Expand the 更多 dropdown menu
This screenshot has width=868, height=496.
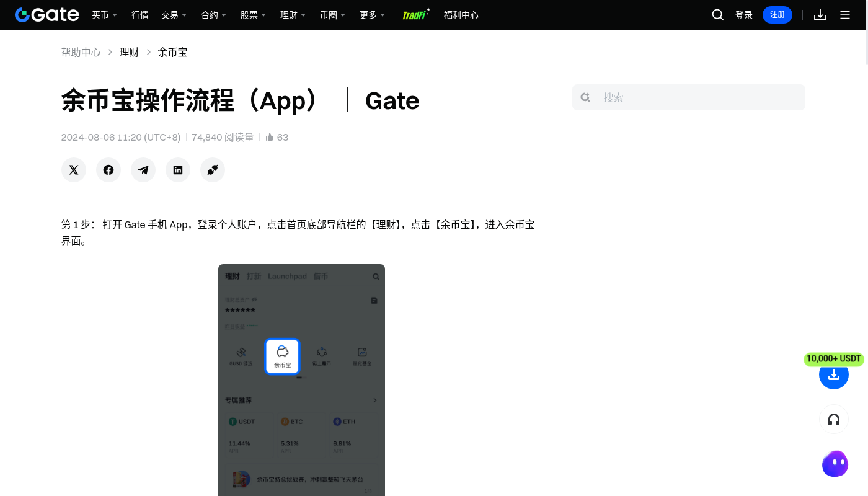pos(372,15)
